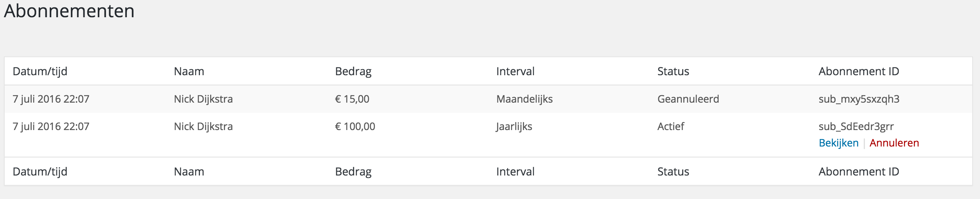This screenshot has height=199, width=980.
Task: Click the Naam column header
Action: [x=189, y=71]
